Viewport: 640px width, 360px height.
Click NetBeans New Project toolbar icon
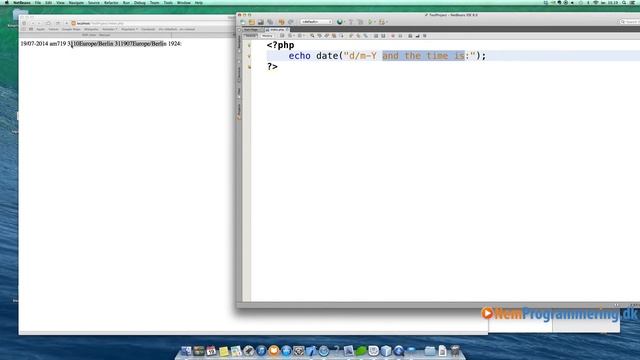pyautogui.click(x=252, y=22)
